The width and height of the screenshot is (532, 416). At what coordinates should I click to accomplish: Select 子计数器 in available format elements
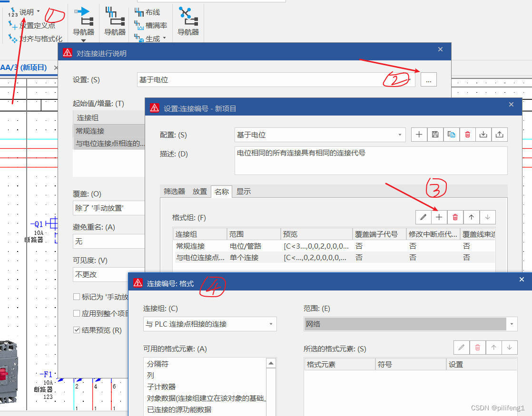(x=161, y=387)
